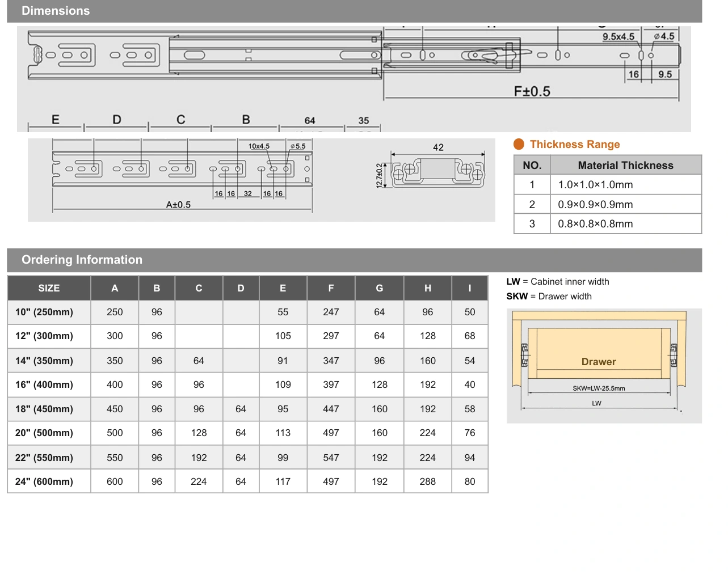This screenshot has height=575, width=728.
Task: Select the Thickness Range heading
Action: coord(575,145)
